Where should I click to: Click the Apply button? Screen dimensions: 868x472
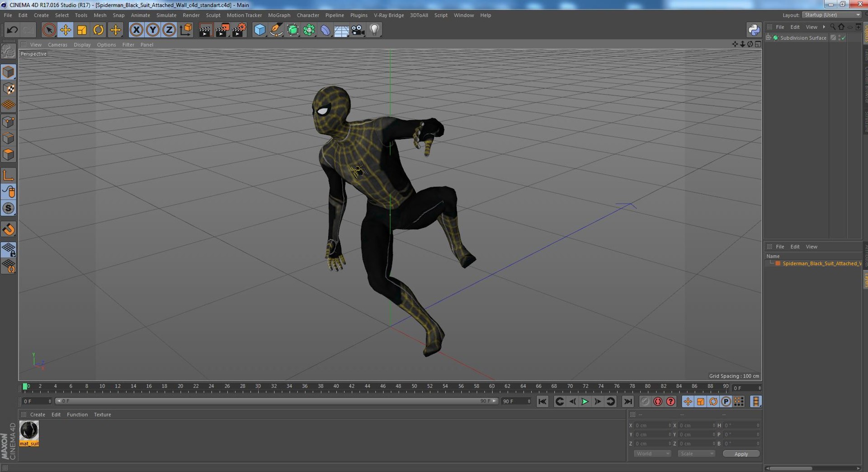741,454
